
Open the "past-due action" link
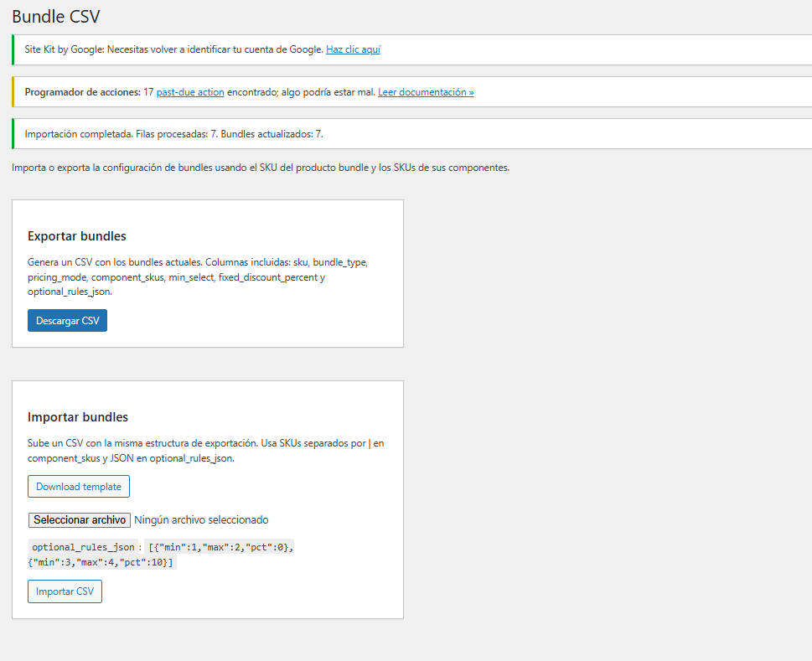click(190, 91)
